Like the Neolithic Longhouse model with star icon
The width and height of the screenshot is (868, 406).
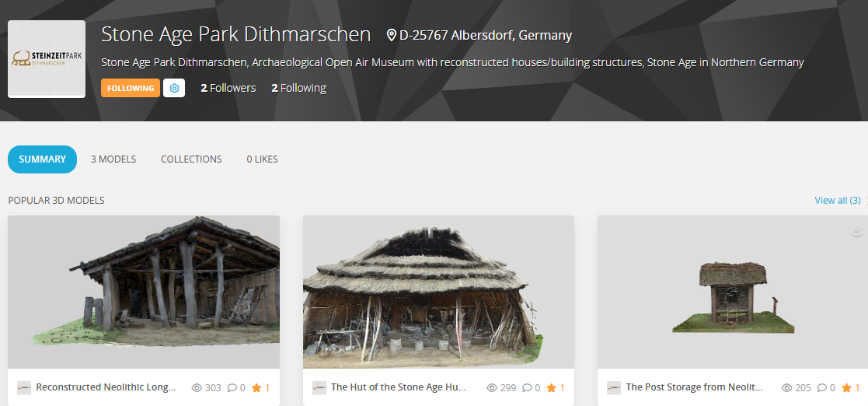(x=256, y=387)
